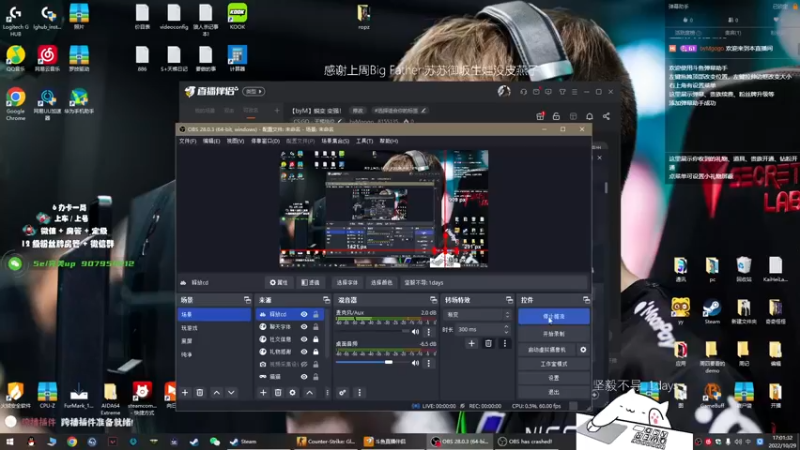800x450 pixels.
Task: Open sources toolbar overflow three-dot menu
Action: (327, 392)
